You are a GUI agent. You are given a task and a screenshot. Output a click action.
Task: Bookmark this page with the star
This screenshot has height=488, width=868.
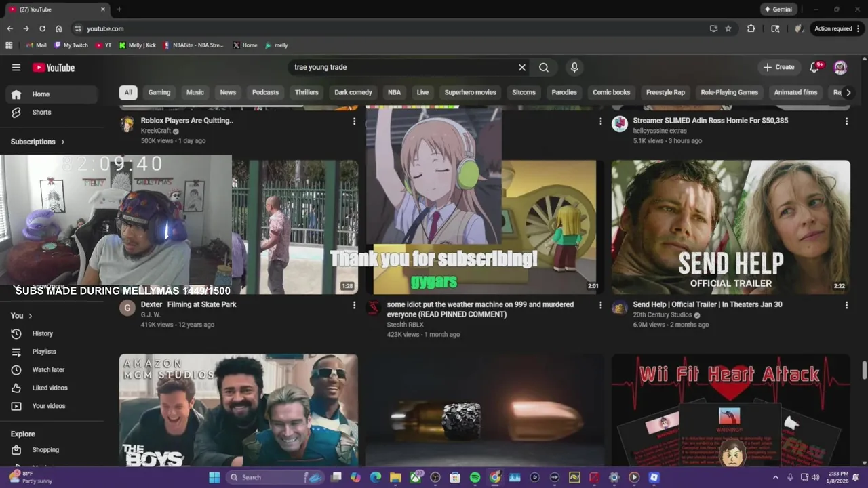pos(728,28)
